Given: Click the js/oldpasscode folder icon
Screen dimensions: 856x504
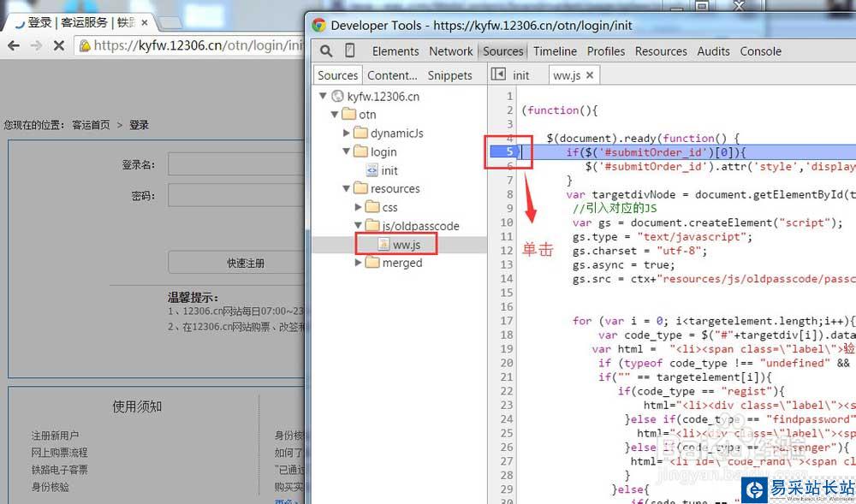Looking at the screenshot, I should tap(372, 226).
